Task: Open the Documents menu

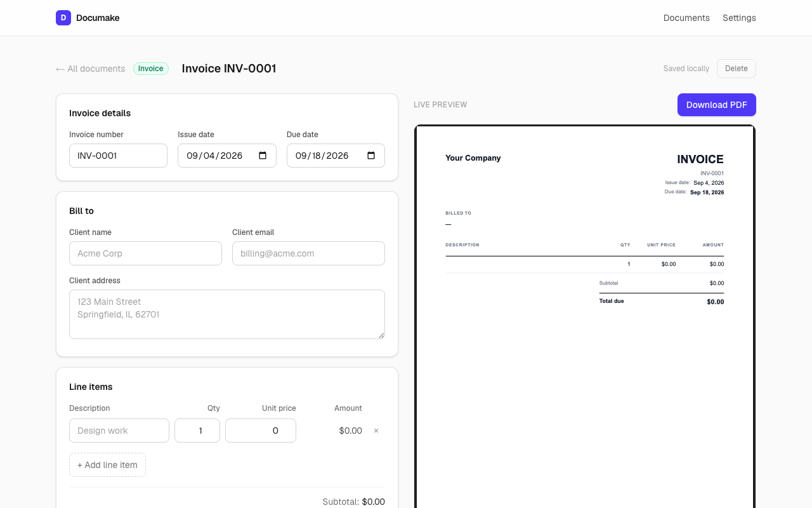Action: point(686,18)
